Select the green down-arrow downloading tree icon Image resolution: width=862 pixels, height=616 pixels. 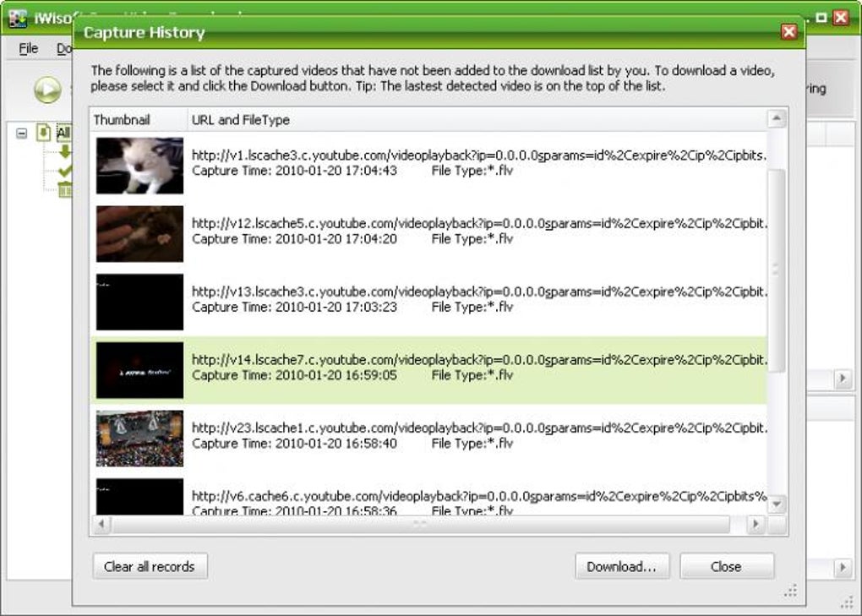tap(65, 151)
